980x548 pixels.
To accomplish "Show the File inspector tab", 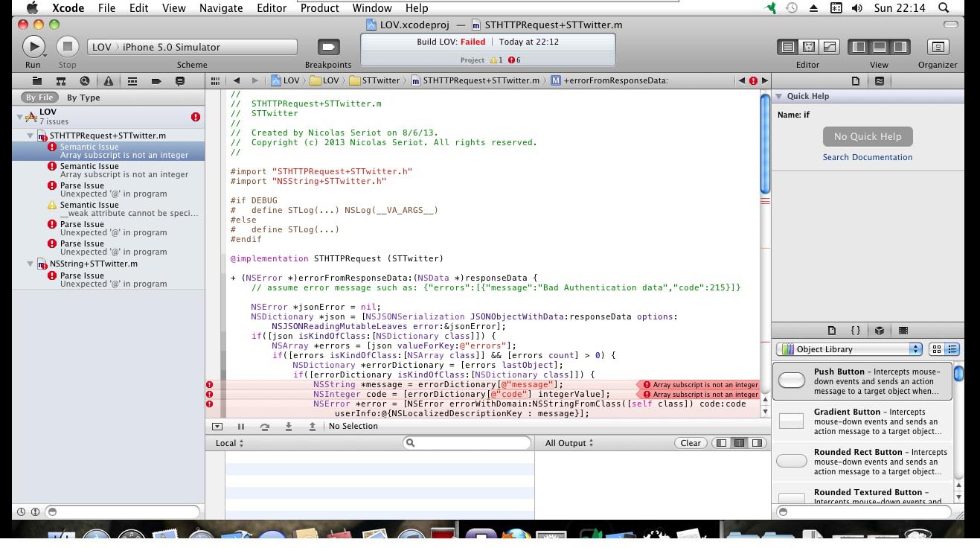I will pyautogui.click(x=856, y=80).
